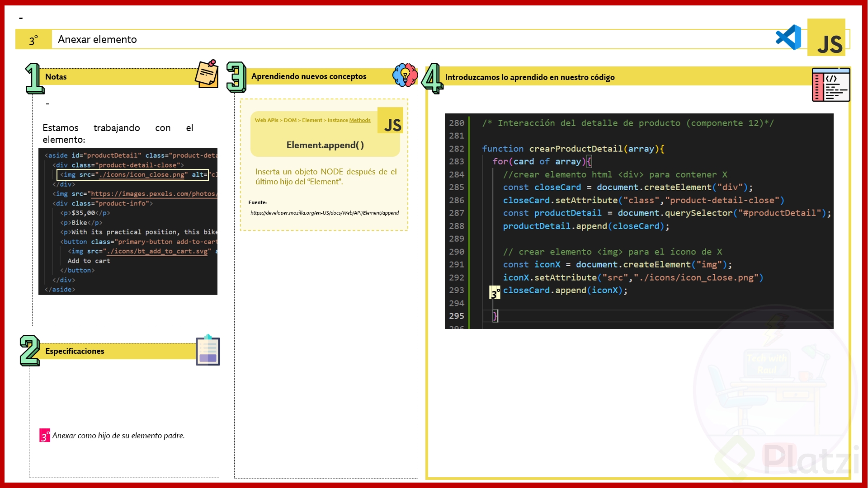Click the div class product-info line in snippet

click(103, 203)
